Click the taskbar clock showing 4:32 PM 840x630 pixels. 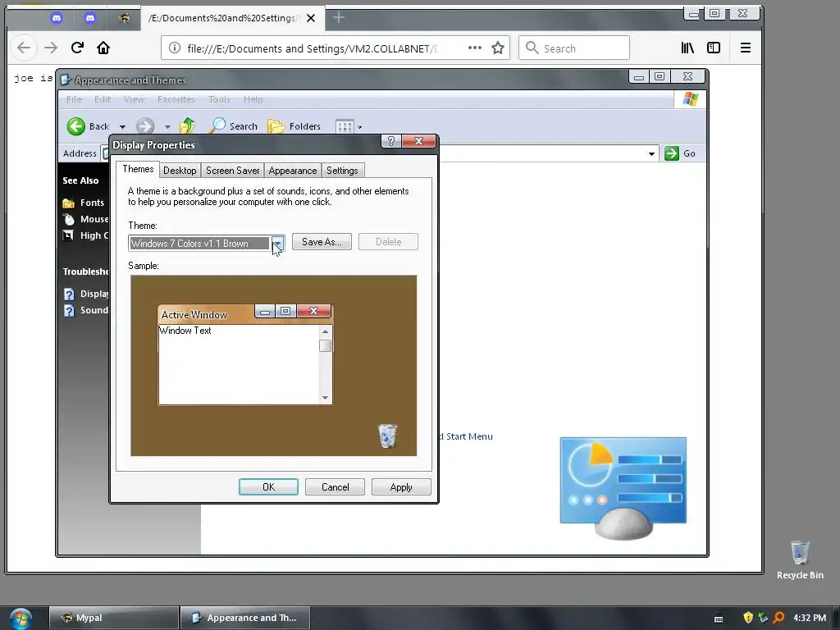click(x=810, y=618)
